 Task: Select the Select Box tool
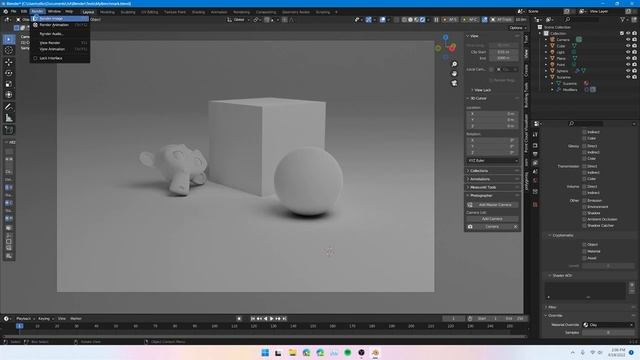(9, 39)
